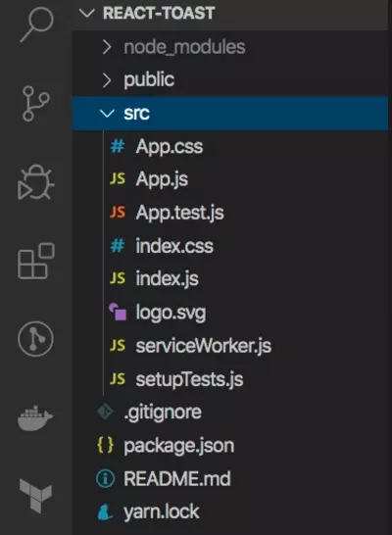Viewport: 392px width, 535px height.
Task: Select the public folder
Action: pyautogui.click(x=230, y=80)
